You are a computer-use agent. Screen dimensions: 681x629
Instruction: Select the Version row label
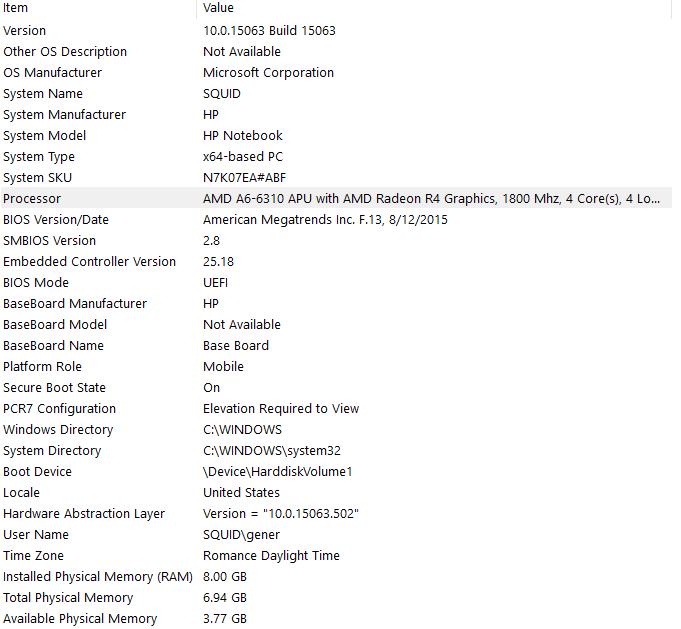tap(24, 31)
